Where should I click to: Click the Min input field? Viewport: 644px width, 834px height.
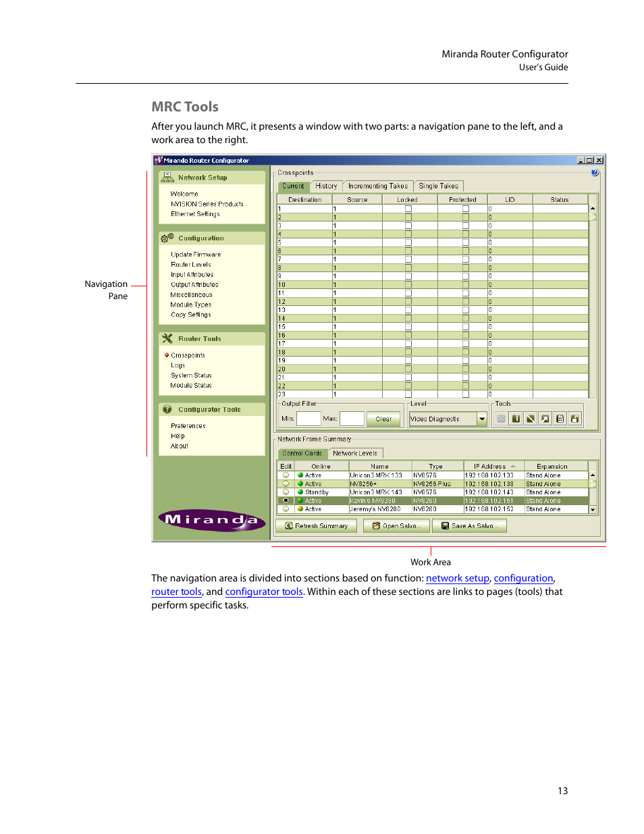pyautogui.click(x=308, y=419)
